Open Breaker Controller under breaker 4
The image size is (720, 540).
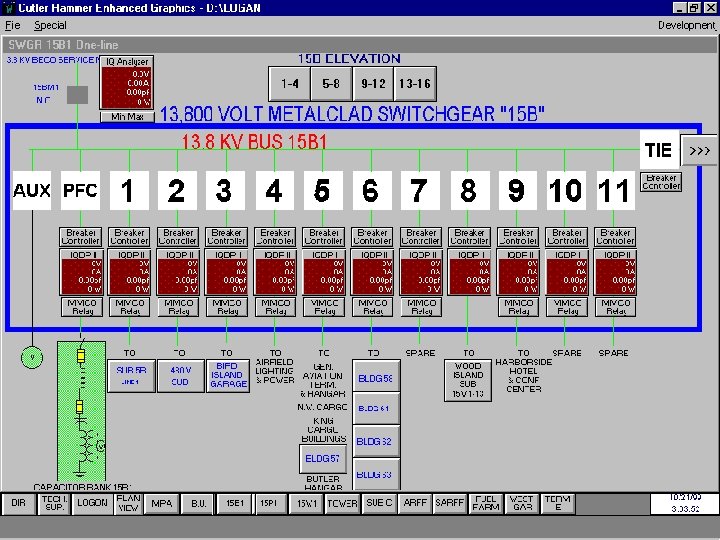(275, 236)
